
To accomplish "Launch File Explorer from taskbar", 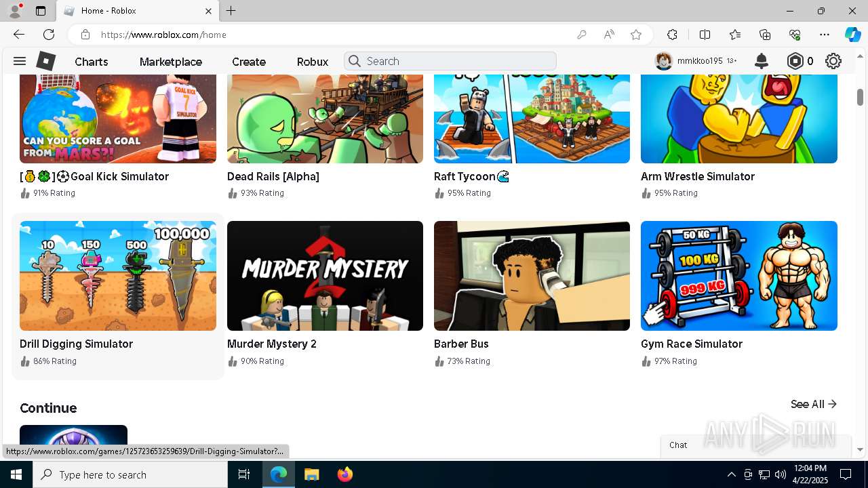I will 311,474.
